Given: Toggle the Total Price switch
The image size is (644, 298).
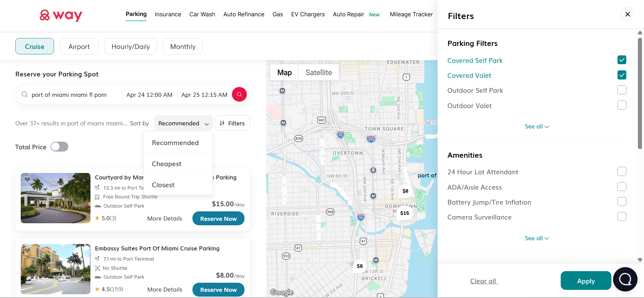Looking at the screenshot, I should [x=60, y=147].
